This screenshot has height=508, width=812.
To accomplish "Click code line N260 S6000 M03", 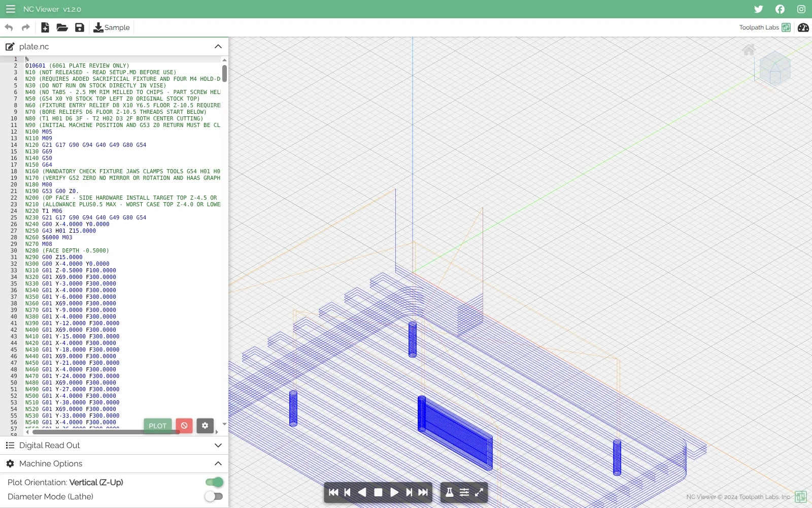I will click(x=49, y=237).
